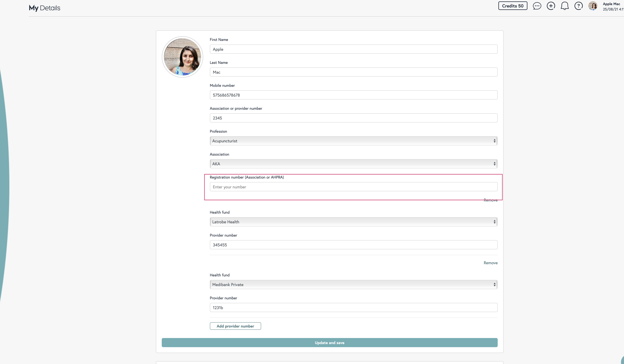Open the Latrobe Health fund dropdown
The height and width of the screenshot is (364, 624).
[x=353, y=222]
